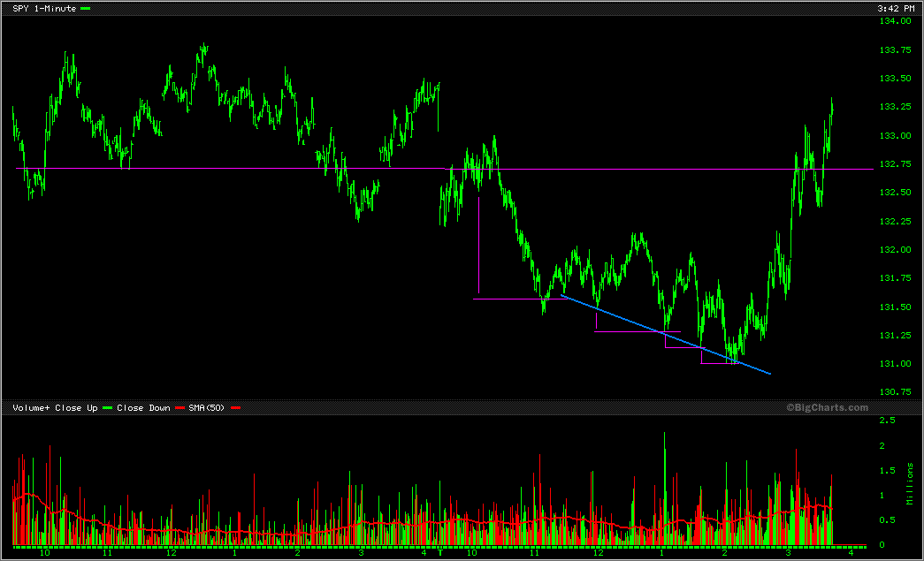The height and width of the screenshot is (561, 924).
Task: Click the Close Down legend label
Action: pyautogui.click(x=143, y=408)
